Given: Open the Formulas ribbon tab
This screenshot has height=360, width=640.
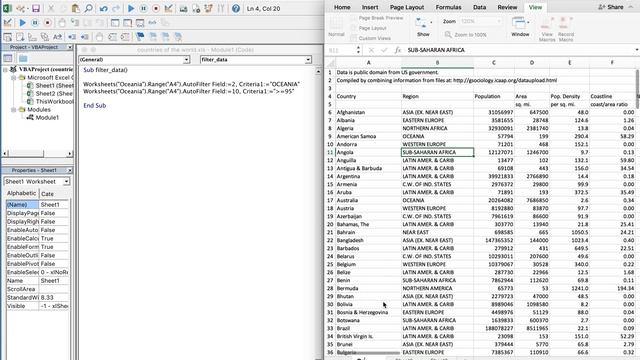Looking at the screenshot, I should (x=448, y=7).
